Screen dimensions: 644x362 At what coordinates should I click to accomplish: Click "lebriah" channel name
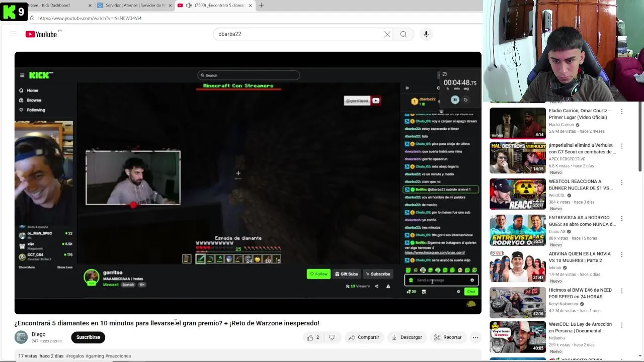pyautogui.click(x=555, y=267)
